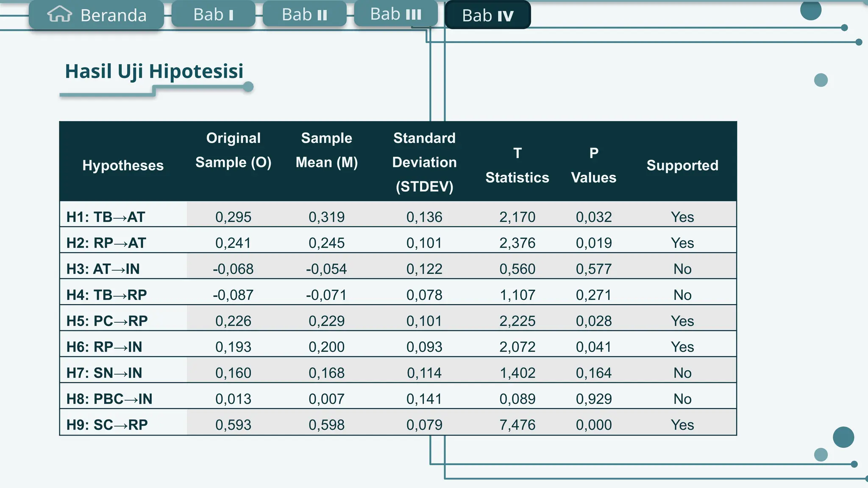Click T statistic value 7,476
The image size is (868, 488).
pyautogui.click(x=517, y=425)
